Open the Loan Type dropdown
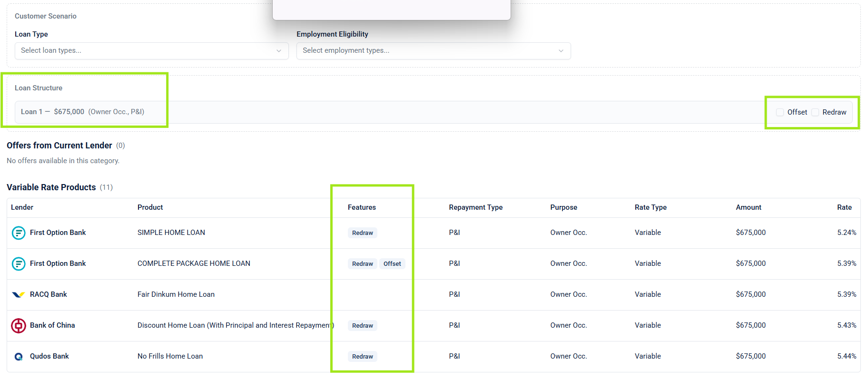 [x=151, y=51]
